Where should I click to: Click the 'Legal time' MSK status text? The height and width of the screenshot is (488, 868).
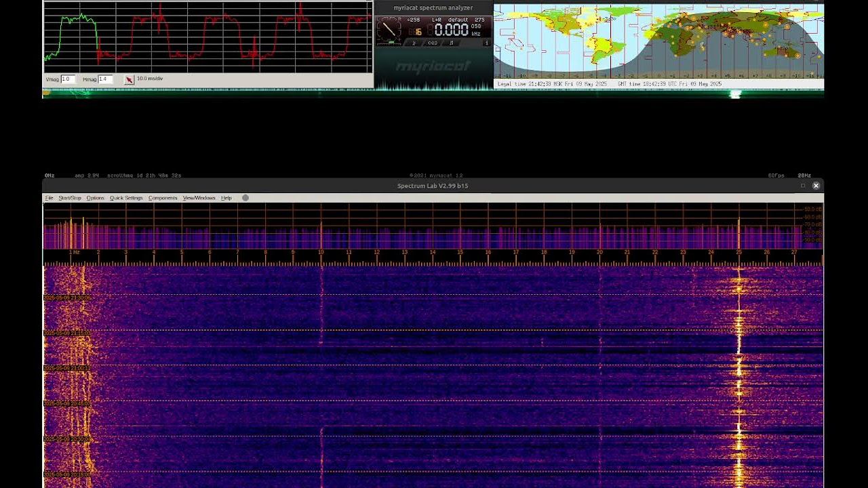click(x=551, y=84)
